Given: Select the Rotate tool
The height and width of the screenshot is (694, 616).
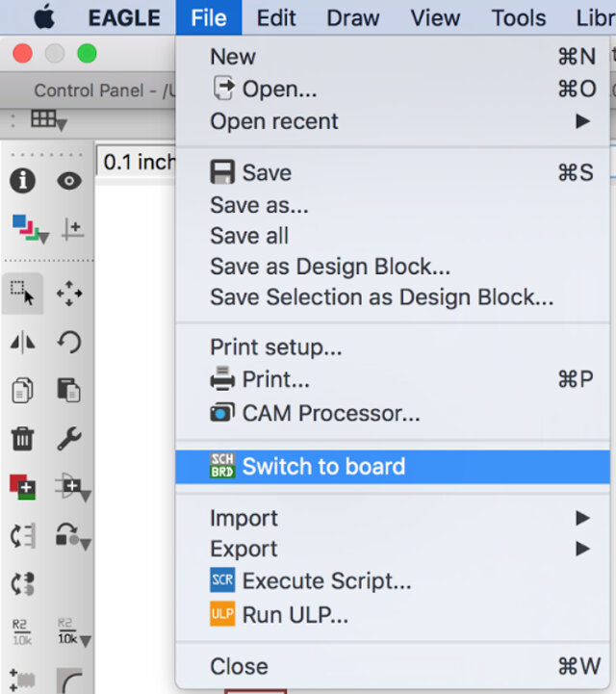Looking at the screenshot, I should [69, 342].
